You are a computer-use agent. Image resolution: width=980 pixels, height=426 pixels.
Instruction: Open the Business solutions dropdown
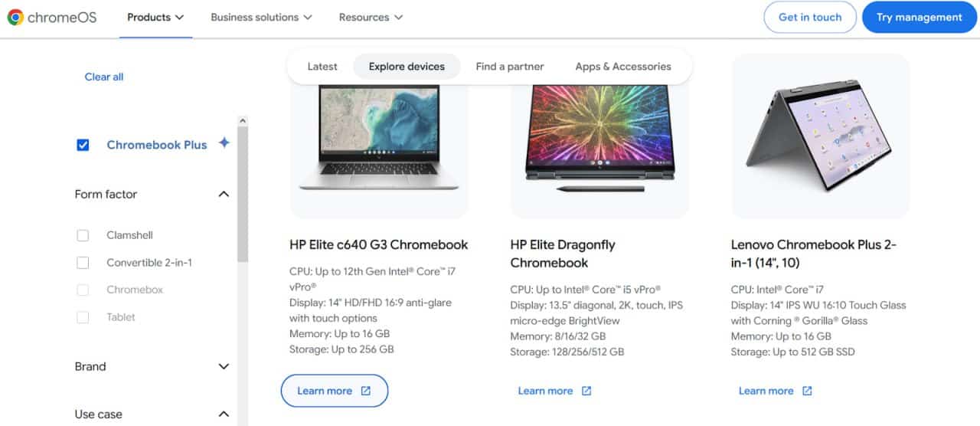[x=261, y=18]
